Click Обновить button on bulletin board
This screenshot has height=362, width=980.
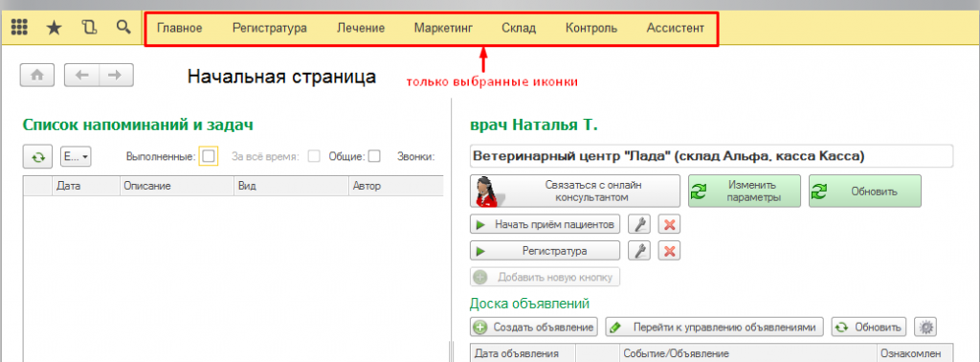[869, 327]
